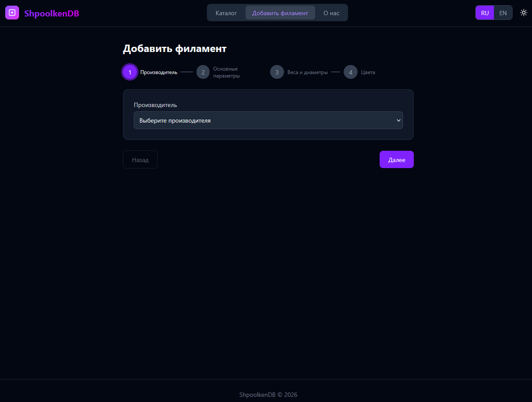Click the Основные параметры step label
This screenshot has width=532, height=402.
(226, 72)
